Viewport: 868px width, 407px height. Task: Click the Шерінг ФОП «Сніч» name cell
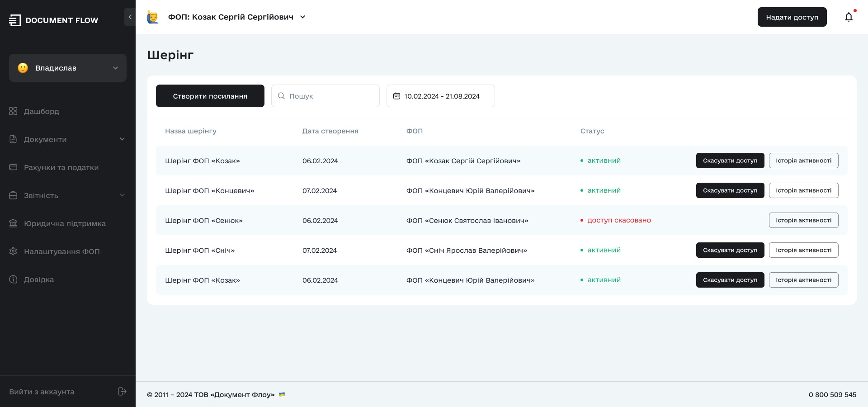click(200, 251)
